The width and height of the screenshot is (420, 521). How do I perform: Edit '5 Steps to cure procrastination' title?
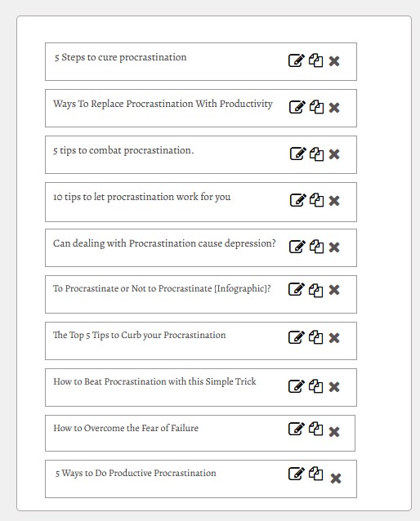point(296,60)
